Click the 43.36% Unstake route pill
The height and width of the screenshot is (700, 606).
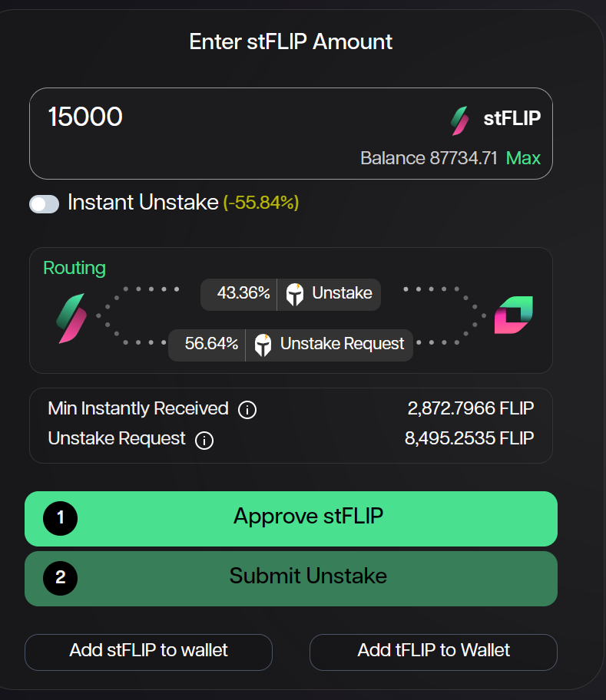[x=290, y=294]
